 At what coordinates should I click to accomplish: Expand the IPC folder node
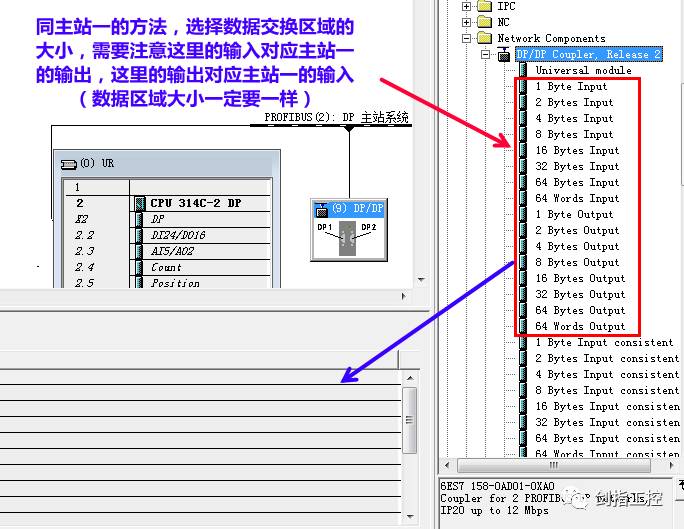(466, 6)
